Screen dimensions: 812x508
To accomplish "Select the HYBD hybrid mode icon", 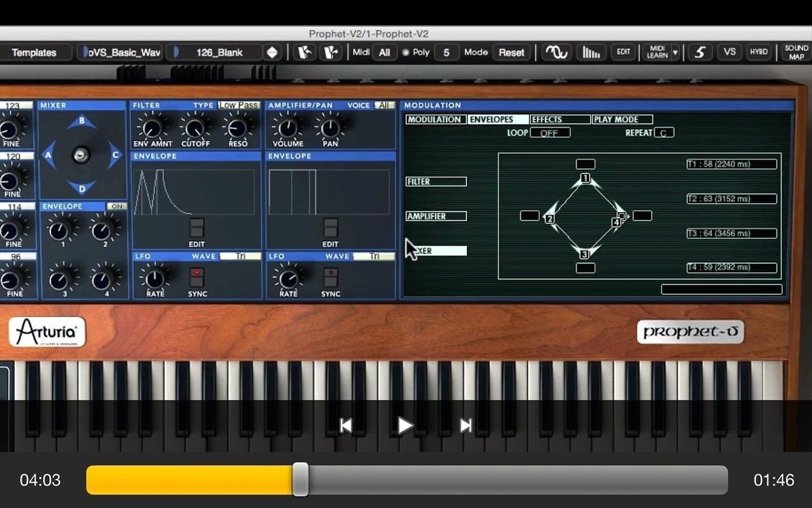I will click(759, 52).
